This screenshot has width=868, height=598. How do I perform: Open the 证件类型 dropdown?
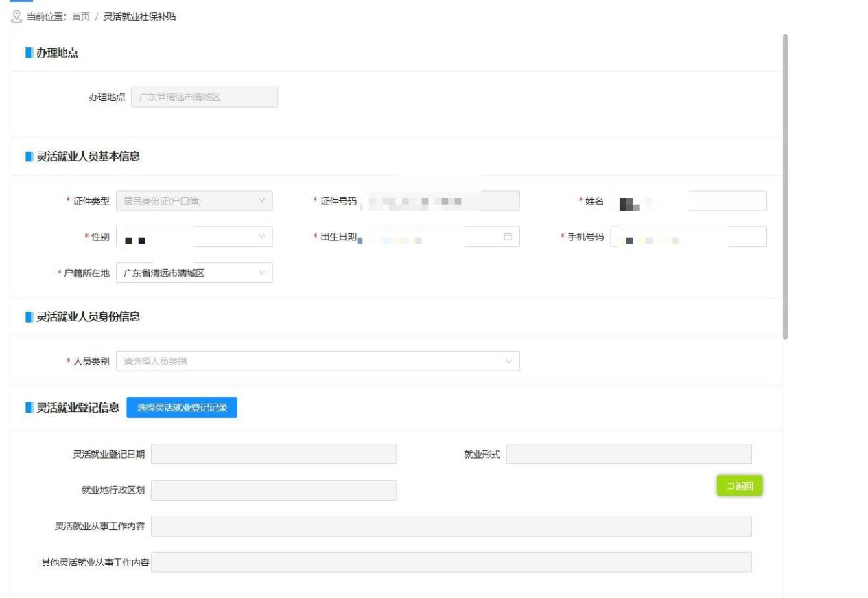click(194, 201)
